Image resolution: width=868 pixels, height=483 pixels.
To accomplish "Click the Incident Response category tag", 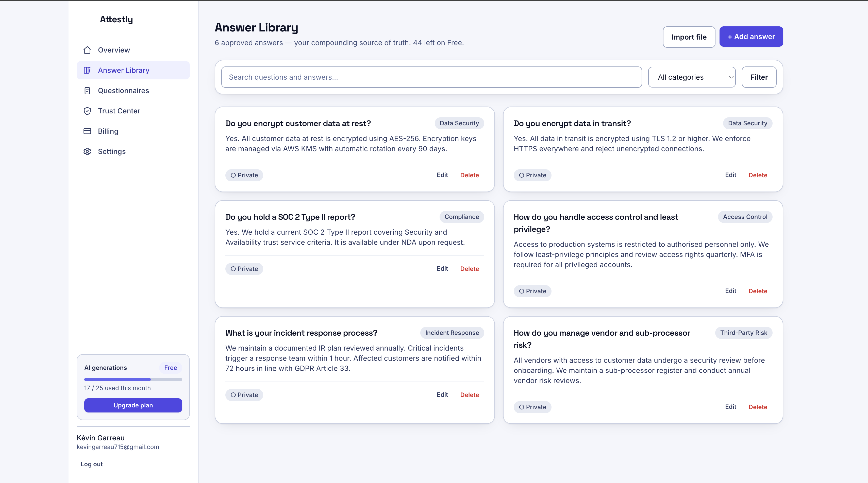I will [x=452, y=333].
